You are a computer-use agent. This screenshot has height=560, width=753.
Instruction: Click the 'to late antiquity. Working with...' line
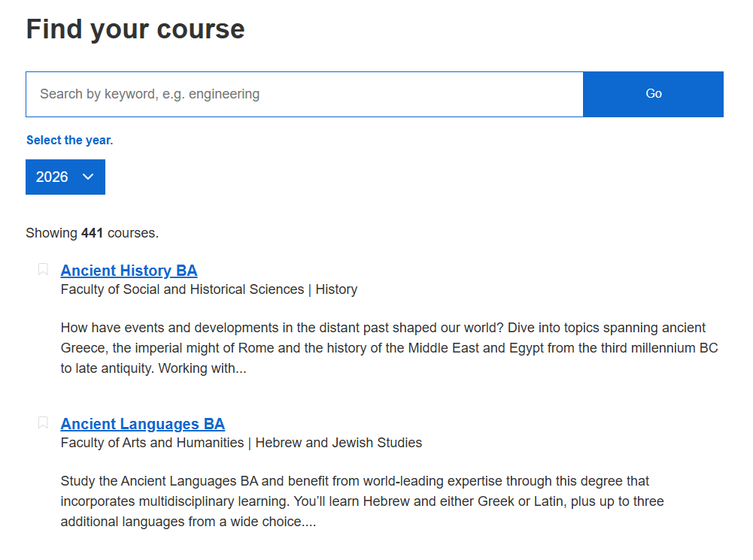[153, 368]
